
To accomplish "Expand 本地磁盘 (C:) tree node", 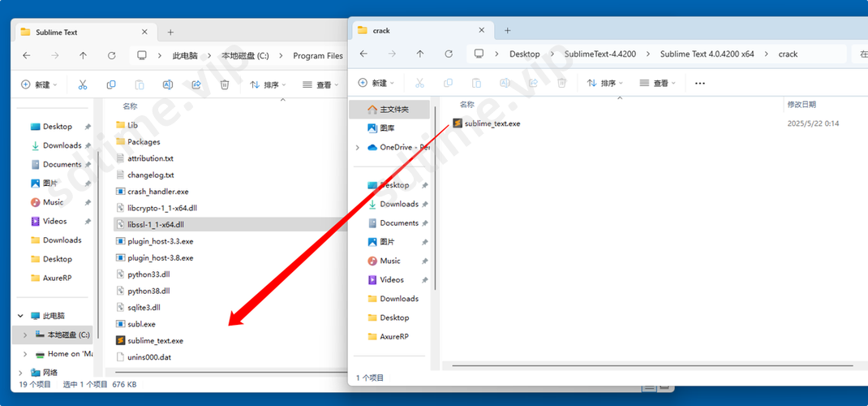I will 25,335.
